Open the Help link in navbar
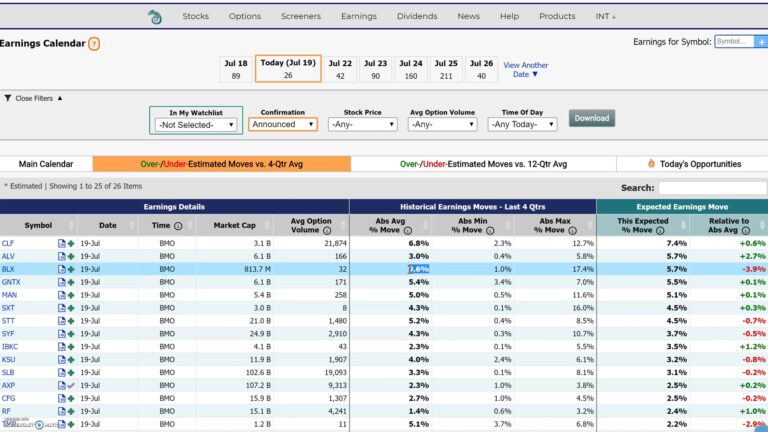 click(509, 16)
